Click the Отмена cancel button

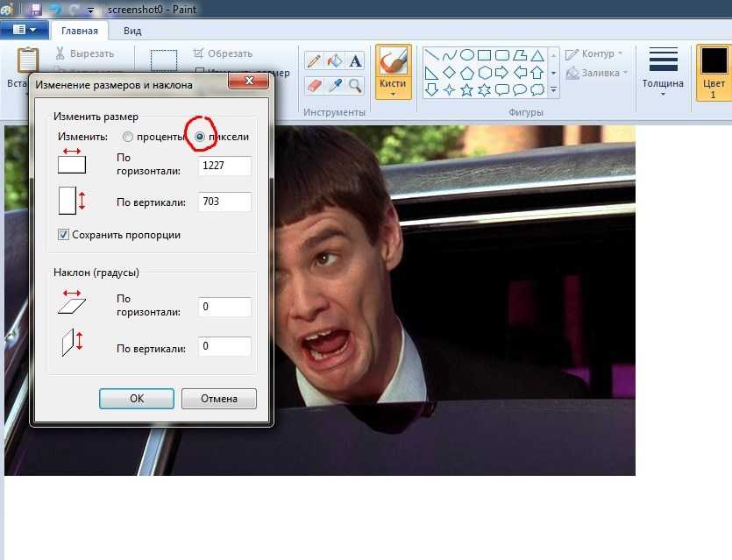click(219, 399)
